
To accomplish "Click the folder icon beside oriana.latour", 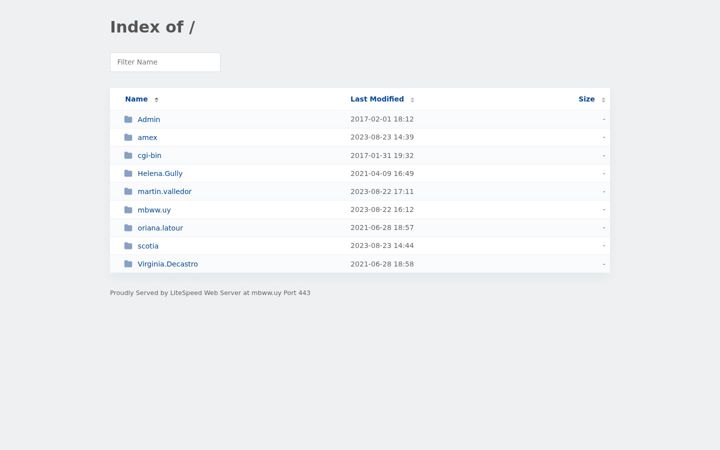I will pos(128,228).
